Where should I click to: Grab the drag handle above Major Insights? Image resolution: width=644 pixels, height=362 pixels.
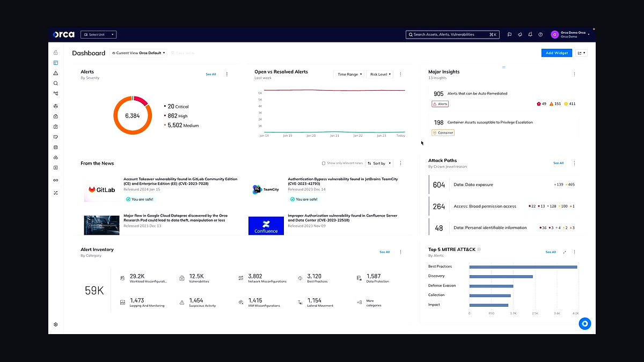(503, 67)
